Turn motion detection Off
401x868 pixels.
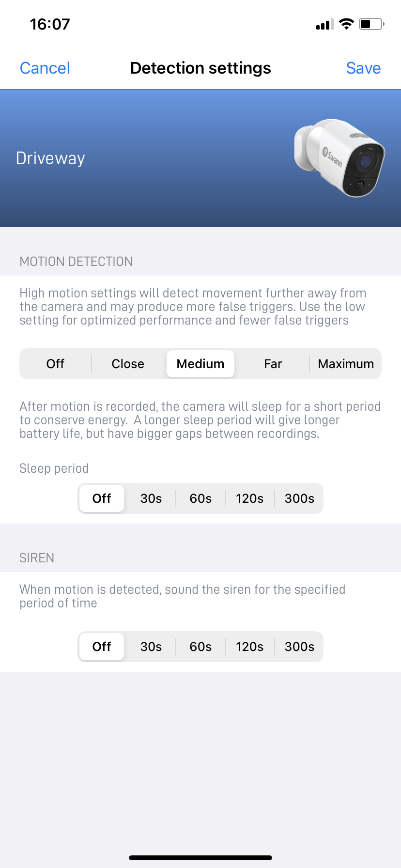click(55, 364)
